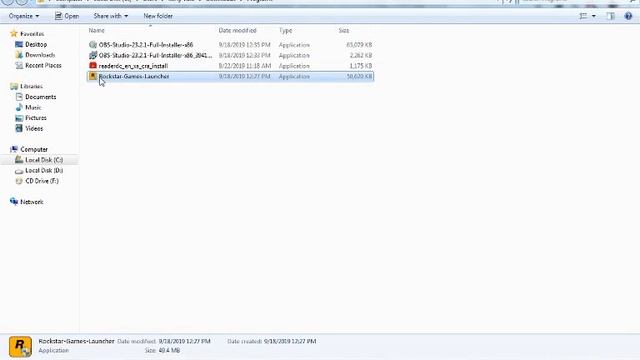Select the OBS-Studio x86_3941 file icon
The height and width of the screenshot is (360, 640).
[93, 55]
